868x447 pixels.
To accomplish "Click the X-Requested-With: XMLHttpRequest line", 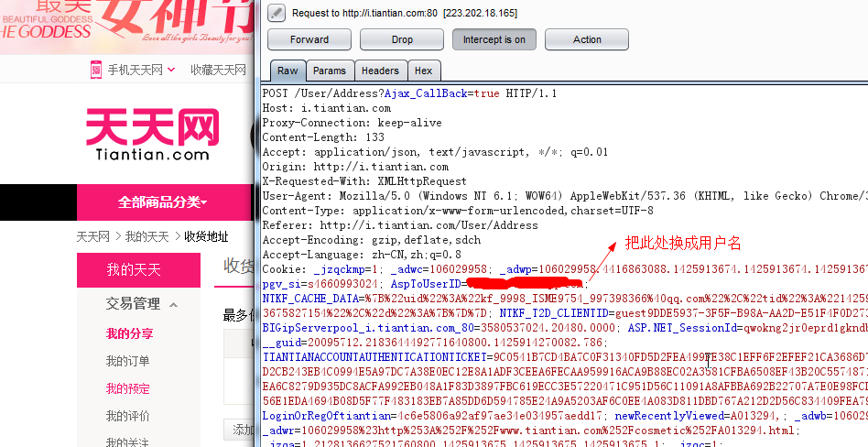I will 364,181.
